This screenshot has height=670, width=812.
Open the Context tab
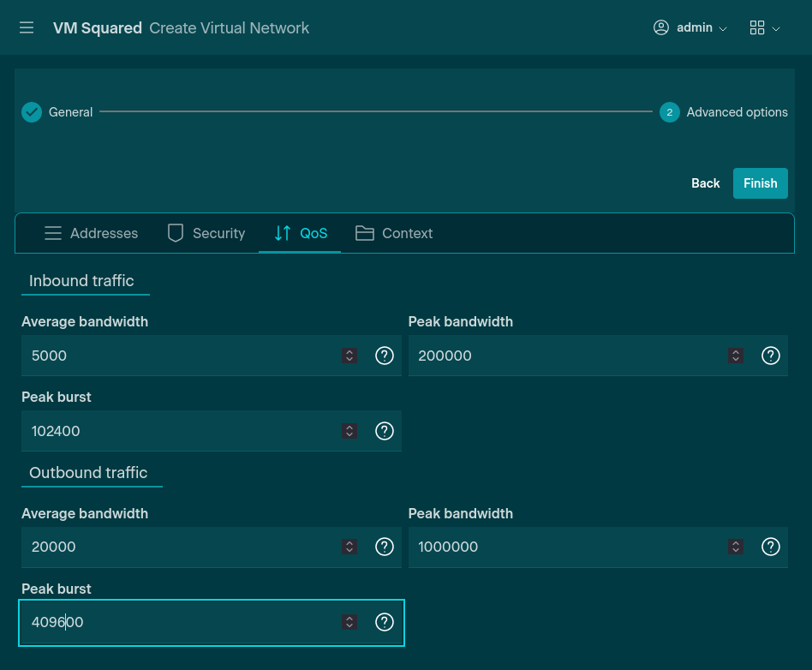pos(394,233)
